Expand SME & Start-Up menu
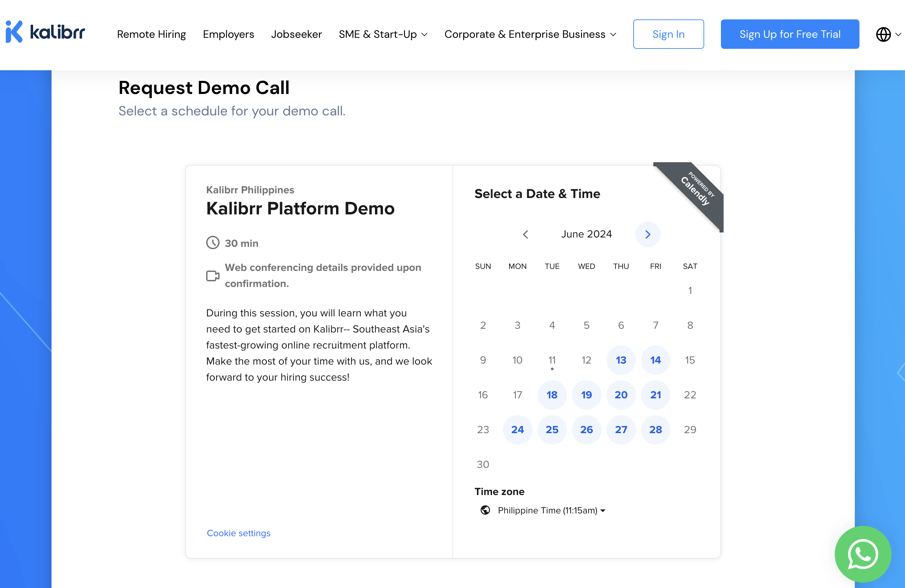 click(x=383, y=34)
